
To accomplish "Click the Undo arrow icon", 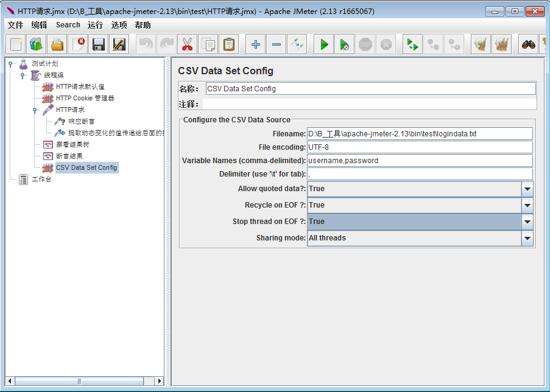I will point(146,44).
